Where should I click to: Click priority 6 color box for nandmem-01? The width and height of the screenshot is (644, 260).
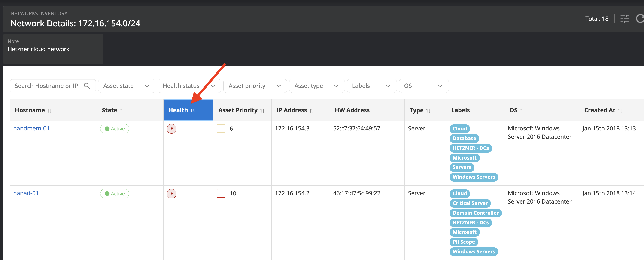click(221, 129)
